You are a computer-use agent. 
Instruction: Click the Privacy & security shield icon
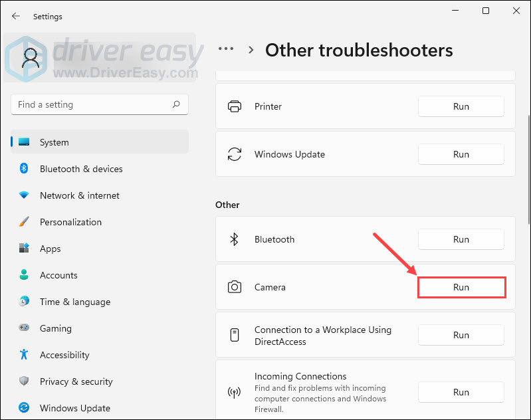(x=24, y=381)
